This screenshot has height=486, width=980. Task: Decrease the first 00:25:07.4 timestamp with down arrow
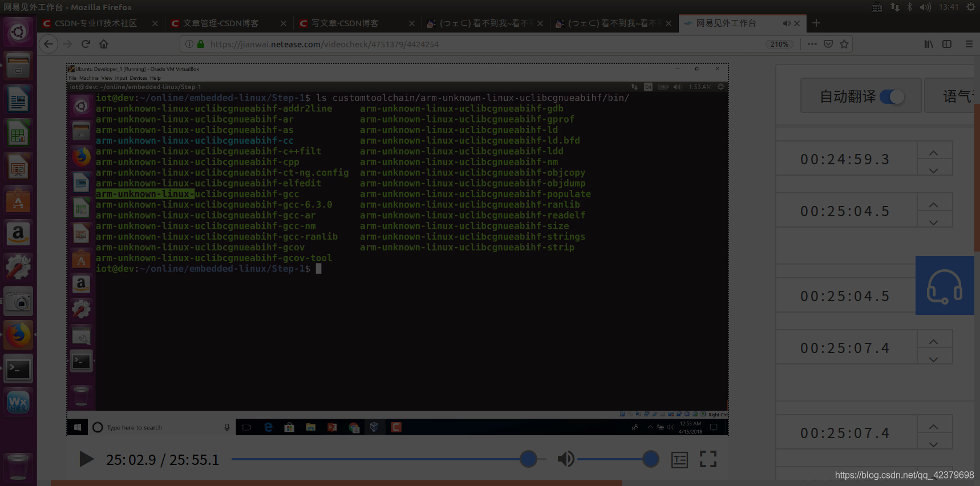(934, 359)
